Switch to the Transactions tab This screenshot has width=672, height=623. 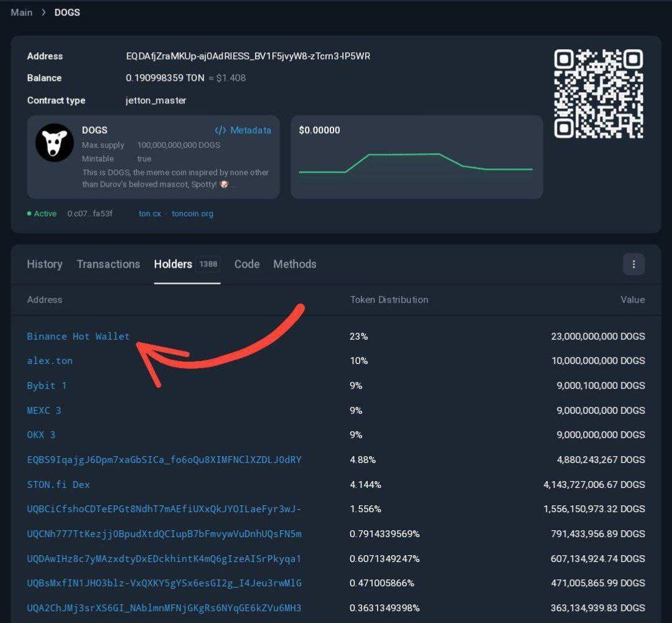108,265
